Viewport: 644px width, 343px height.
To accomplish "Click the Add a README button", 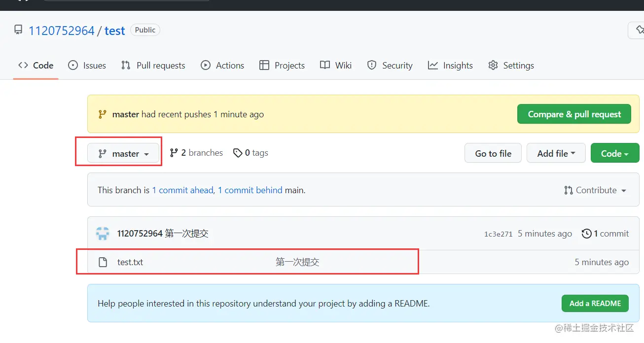I will tap(595, 304).
